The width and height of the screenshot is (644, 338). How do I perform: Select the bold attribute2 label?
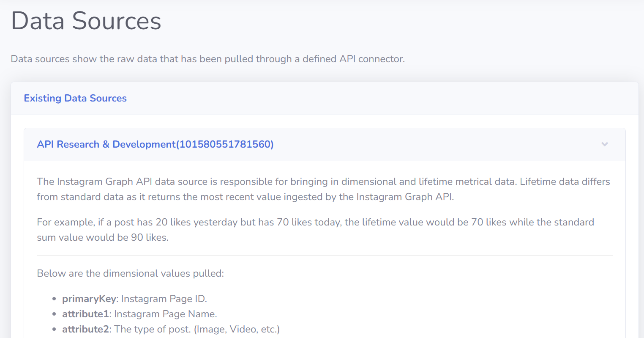85,329
